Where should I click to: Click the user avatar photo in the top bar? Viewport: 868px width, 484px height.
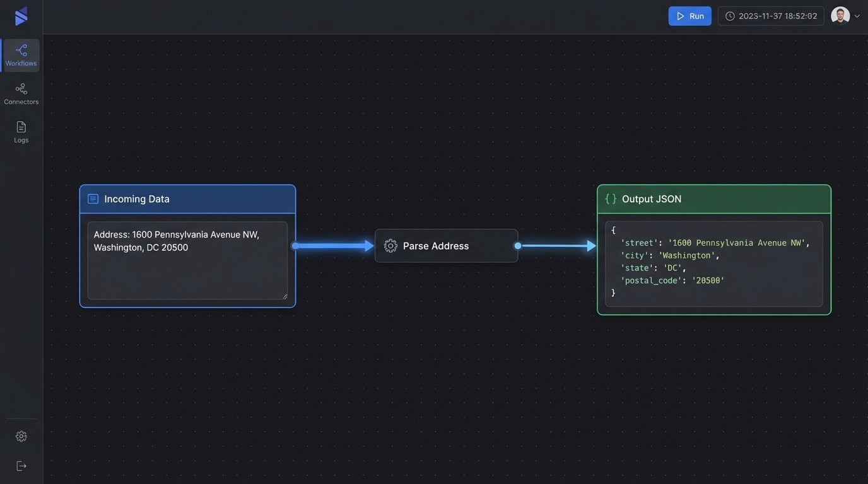tap(840, 14)
